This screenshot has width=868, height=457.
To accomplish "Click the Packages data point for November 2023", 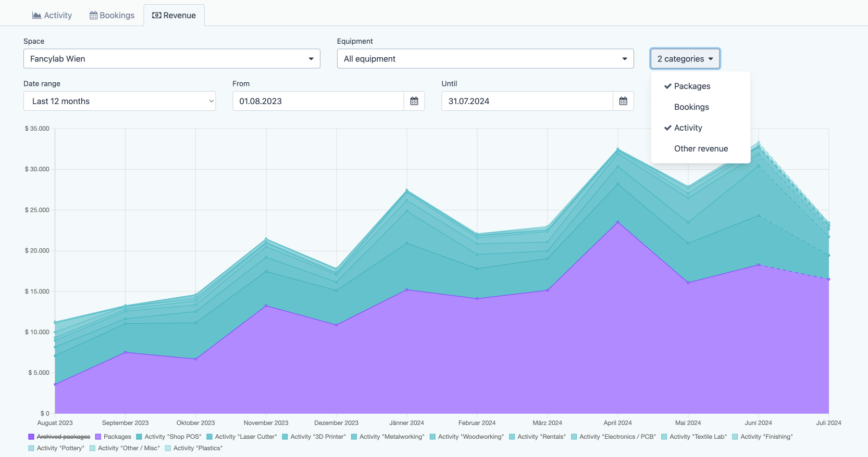I will [266, 306].
